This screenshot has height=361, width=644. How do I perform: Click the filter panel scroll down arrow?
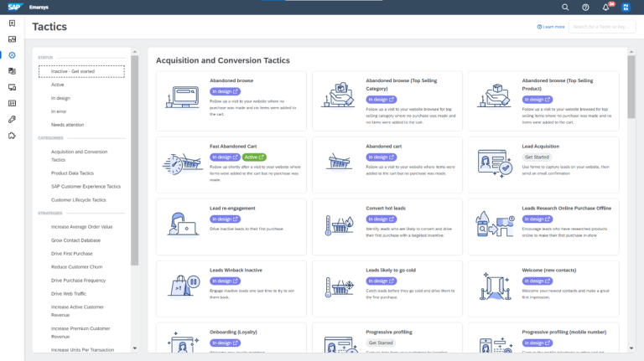coord(135,348)
